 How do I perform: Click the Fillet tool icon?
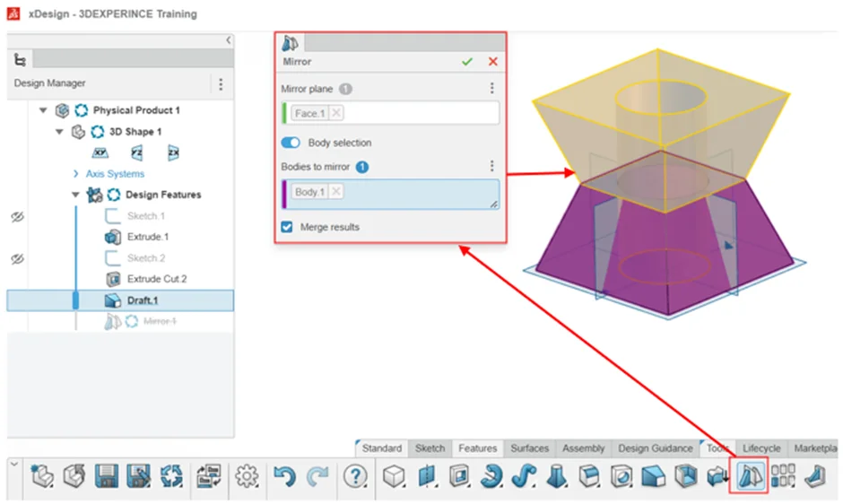(x=589, y=476)
